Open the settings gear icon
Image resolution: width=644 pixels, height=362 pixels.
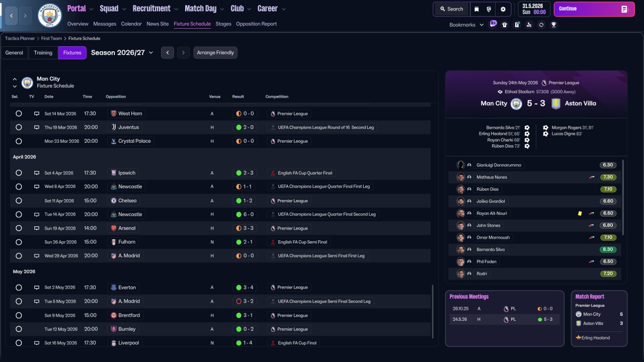503,9
